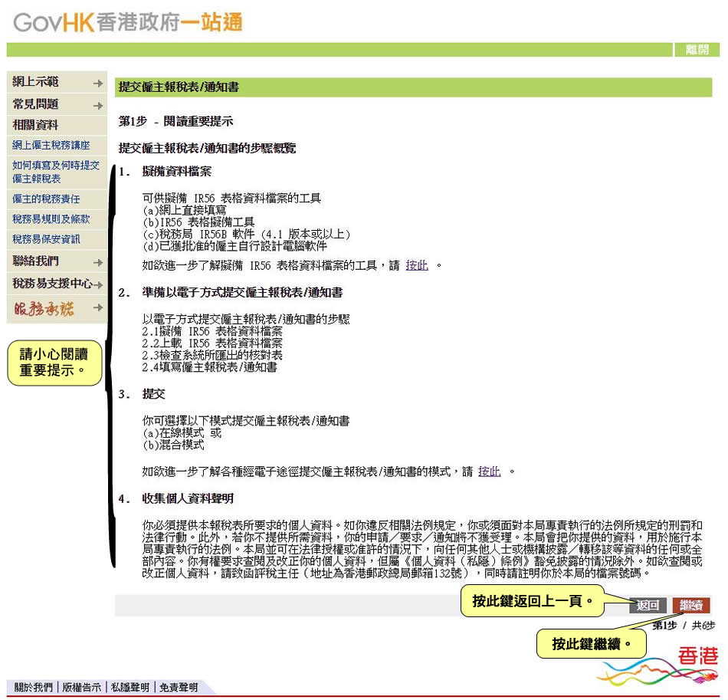Select the (b)IR56 表格擬備工具 line

click(x=198, y=222)
